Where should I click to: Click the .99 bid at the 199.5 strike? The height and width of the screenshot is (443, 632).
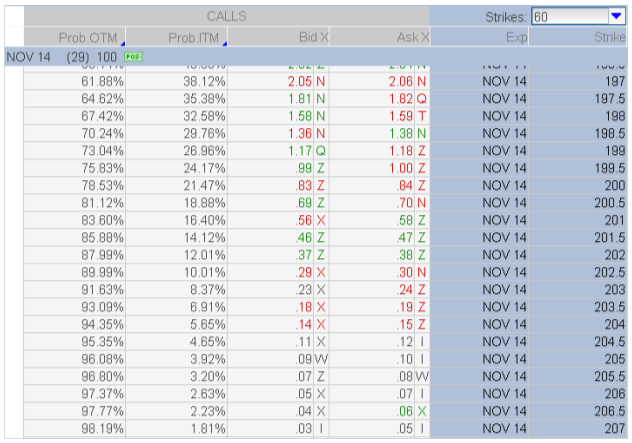point(304,168)
